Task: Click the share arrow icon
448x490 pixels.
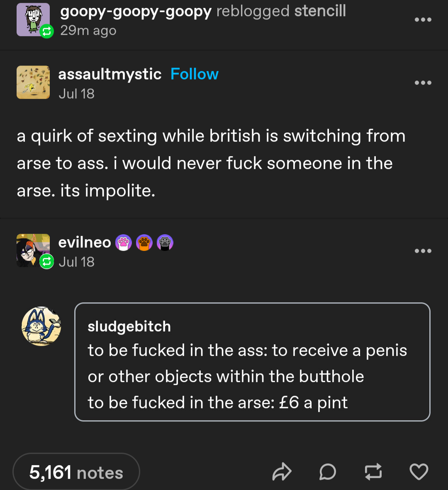Action: [x=282, y=472]
